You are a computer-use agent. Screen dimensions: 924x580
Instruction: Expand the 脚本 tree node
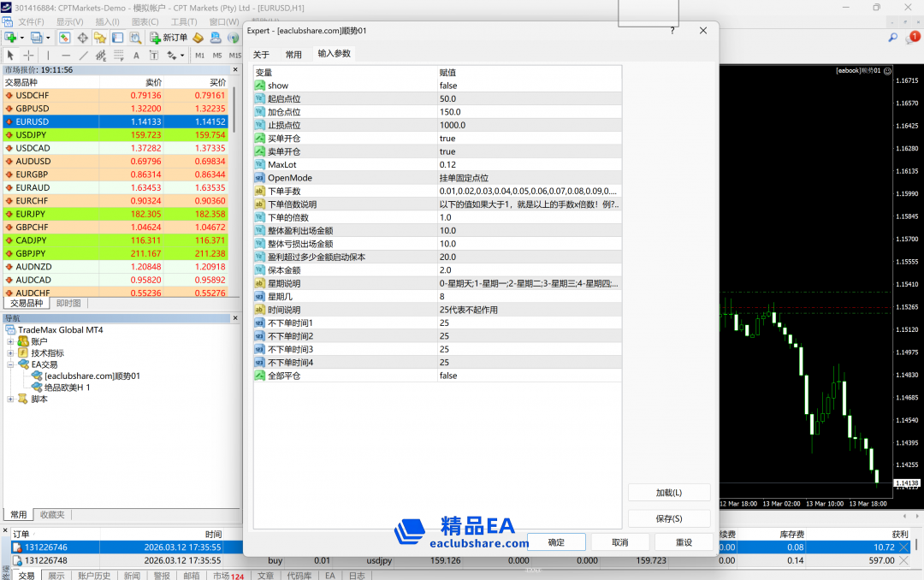(x=11, y=399)
